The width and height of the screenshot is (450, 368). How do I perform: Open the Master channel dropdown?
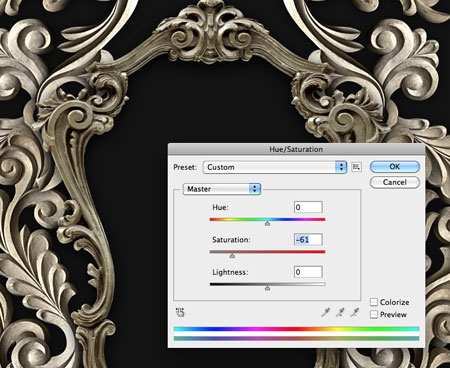pos(222,189)
